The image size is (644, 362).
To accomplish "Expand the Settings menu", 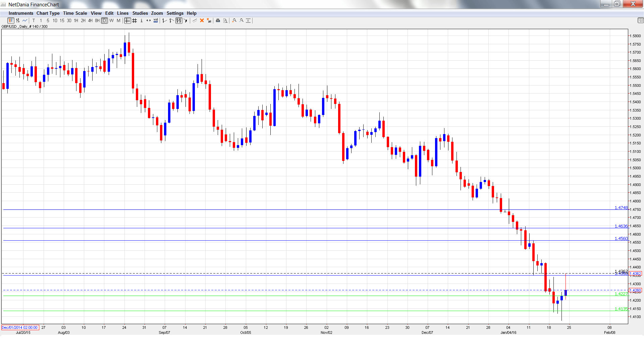I will coord(175,13).
